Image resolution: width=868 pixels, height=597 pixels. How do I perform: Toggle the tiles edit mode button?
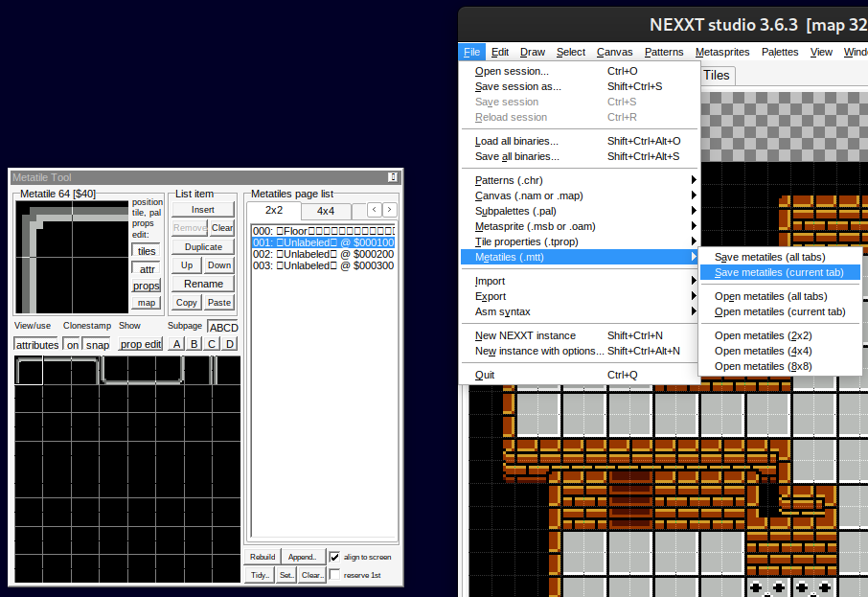coord(147,251)
